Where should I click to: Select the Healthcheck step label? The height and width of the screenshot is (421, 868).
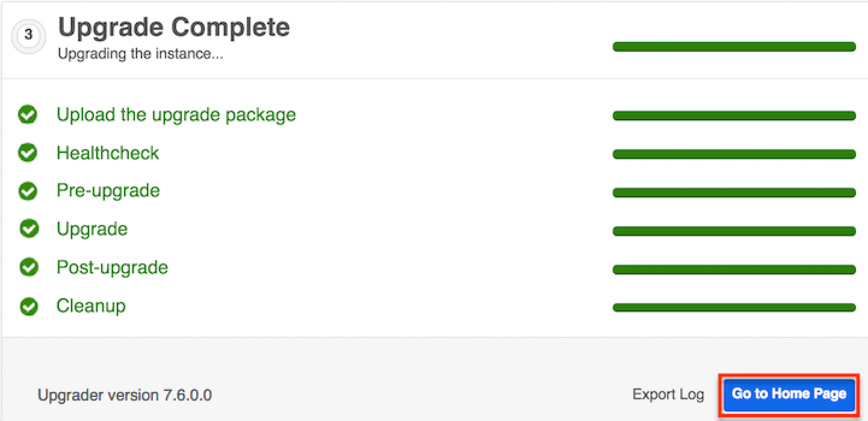pos(108,153)
